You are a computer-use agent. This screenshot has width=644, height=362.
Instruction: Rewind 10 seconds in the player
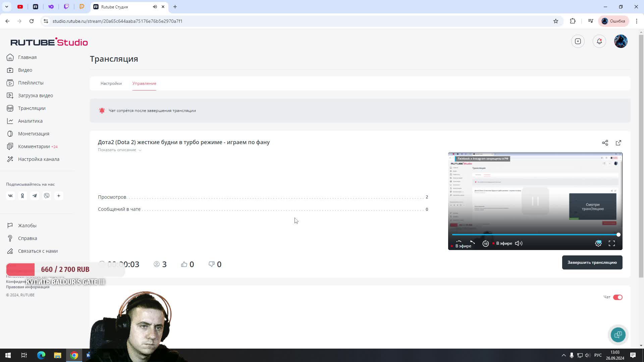click(x=485, y=244)
